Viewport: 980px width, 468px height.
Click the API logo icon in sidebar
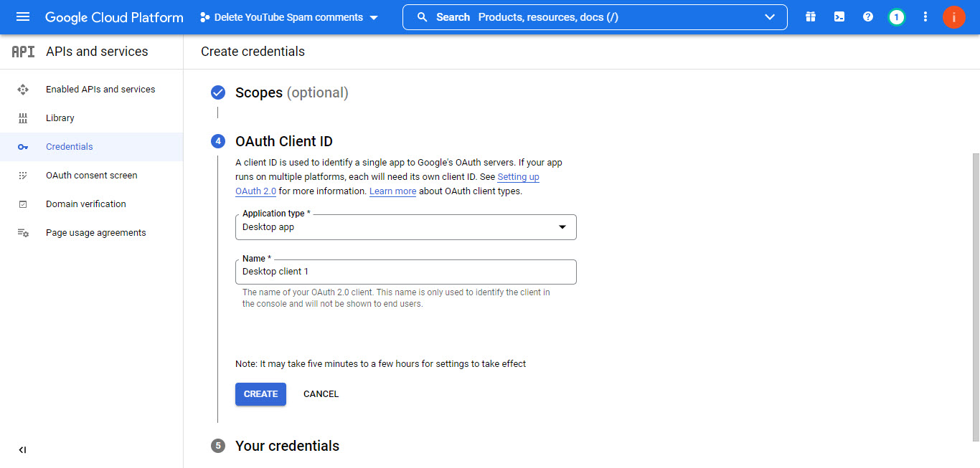(x=23, y=52)
